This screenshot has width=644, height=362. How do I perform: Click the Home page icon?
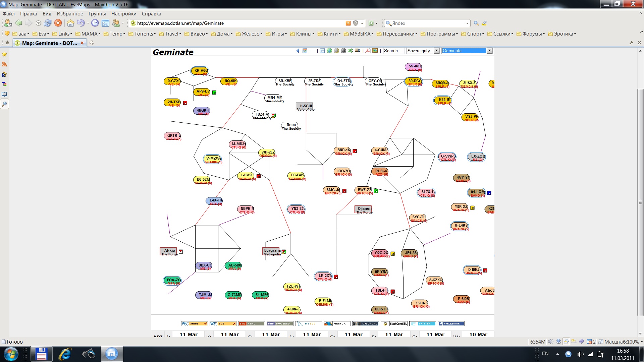(70, 23)
